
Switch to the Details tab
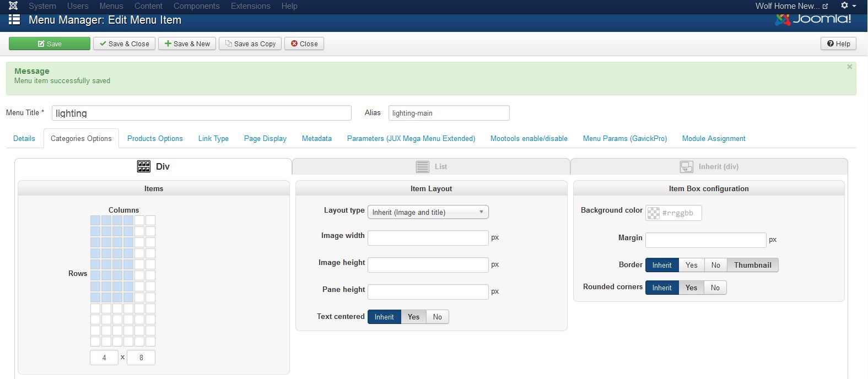(24, 138)
